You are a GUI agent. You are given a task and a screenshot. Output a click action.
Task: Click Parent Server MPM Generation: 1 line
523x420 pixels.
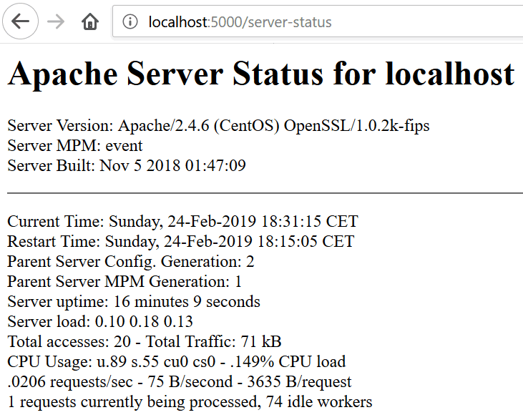[x=124, y=282]
